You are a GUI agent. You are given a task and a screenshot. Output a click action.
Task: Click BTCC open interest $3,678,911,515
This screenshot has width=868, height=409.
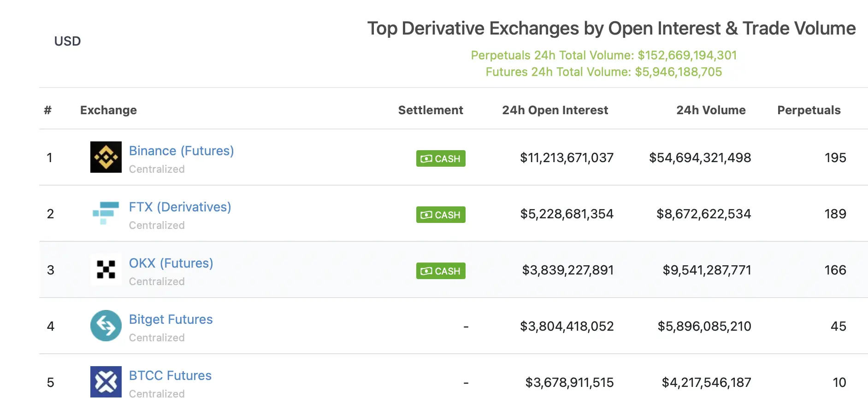pyautogui.click(x=569, y=383)
